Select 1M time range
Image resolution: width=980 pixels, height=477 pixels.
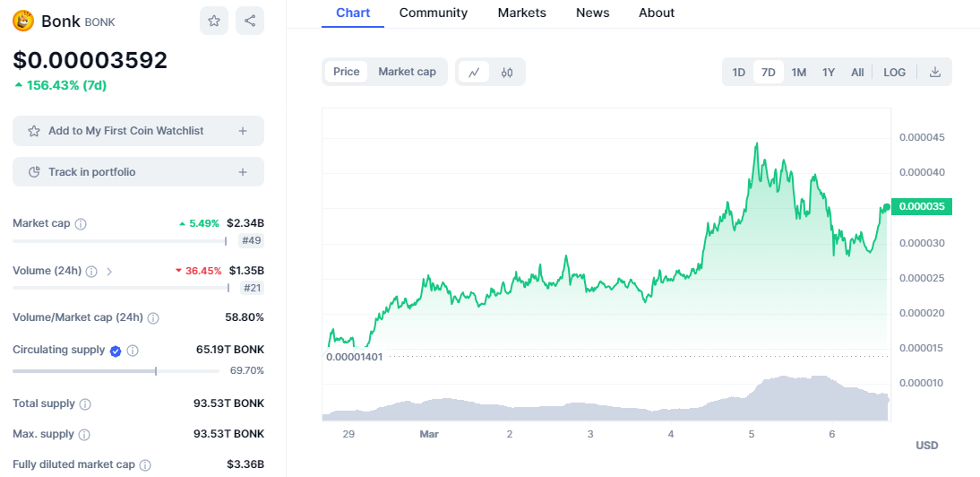pos(799,72)
